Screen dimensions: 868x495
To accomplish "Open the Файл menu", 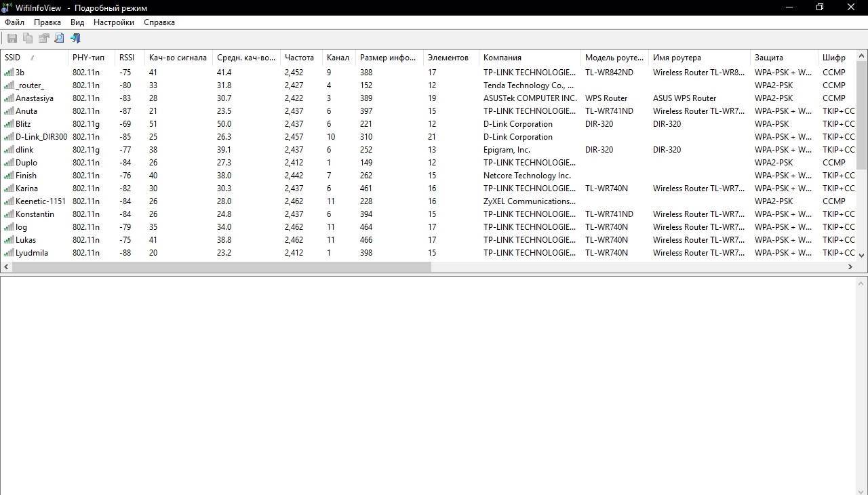I will coord(14,22).
